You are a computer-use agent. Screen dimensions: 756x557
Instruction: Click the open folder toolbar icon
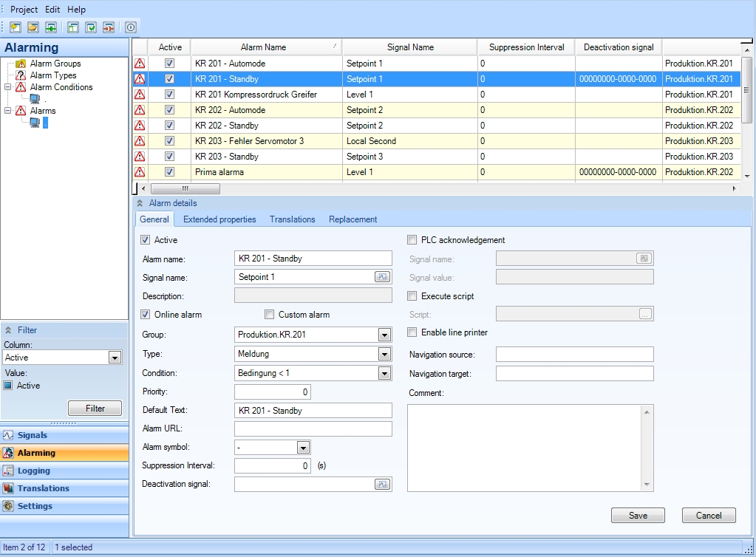33,27
